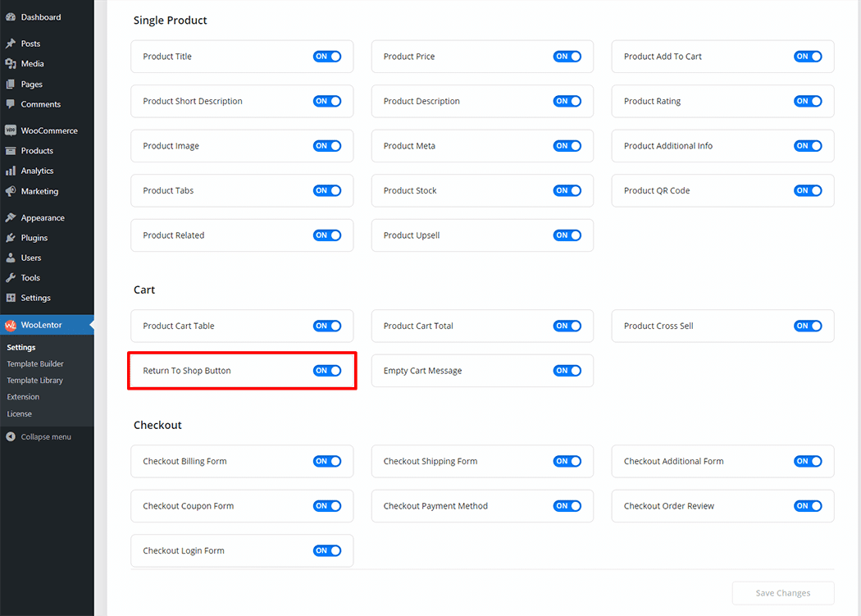Click the Media icon in sidebar
This screenshot has width=861, height=616.
click(11, 64)
